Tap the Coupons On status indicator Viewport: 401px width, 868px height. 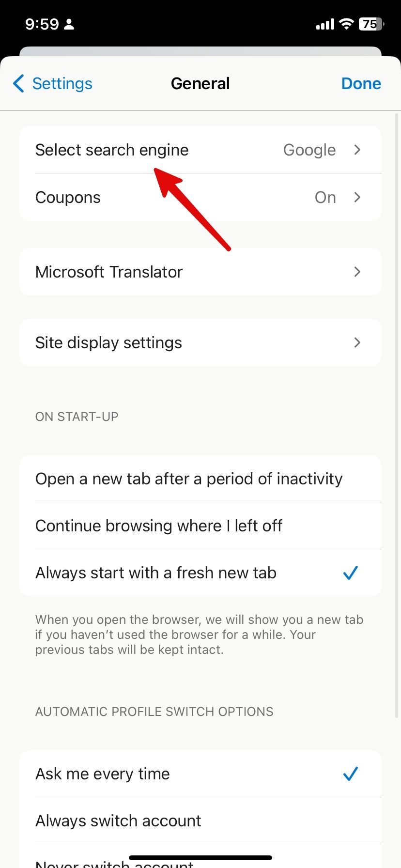click(x=325, y=197)
